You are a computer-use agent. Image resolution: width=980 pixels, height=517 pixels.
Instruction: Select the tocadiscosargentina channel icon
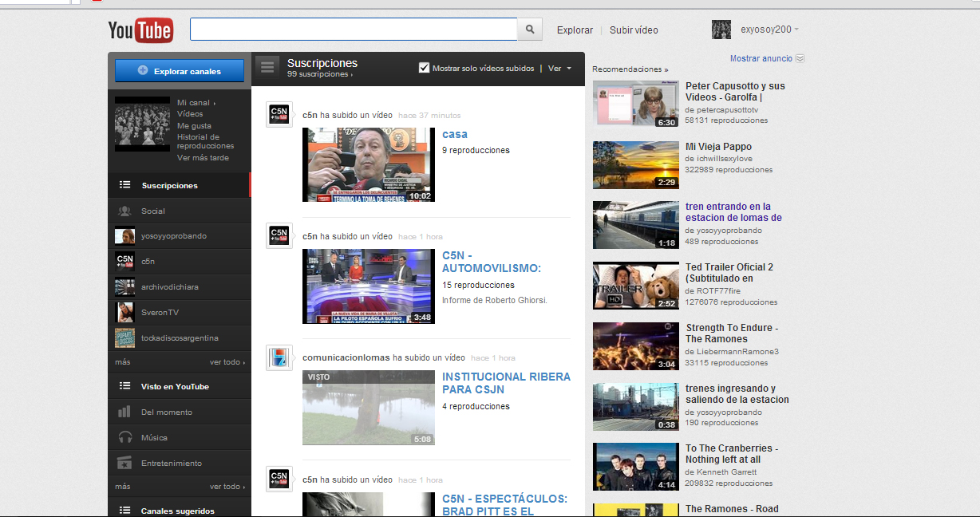[125, 338]
